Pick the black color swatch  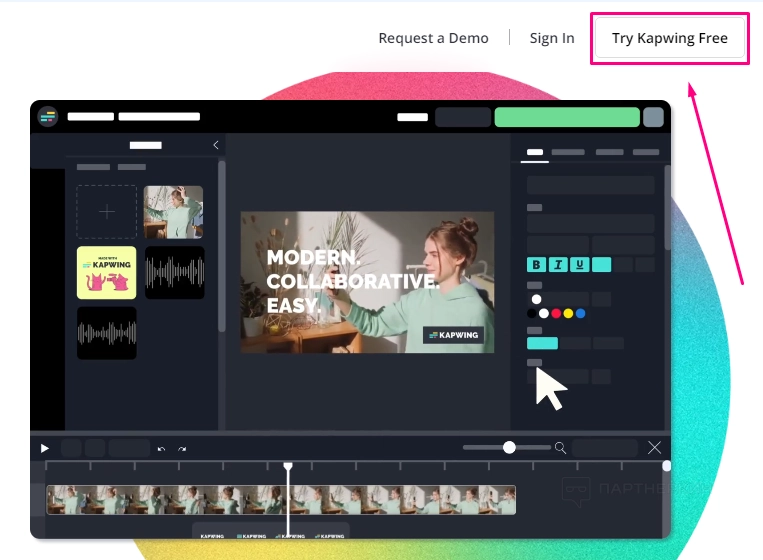point(532,314)
